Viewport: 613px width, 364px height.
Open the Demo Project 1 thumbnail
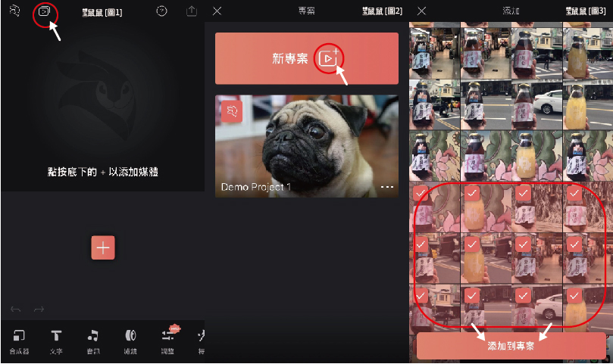[x=306, y=146]
